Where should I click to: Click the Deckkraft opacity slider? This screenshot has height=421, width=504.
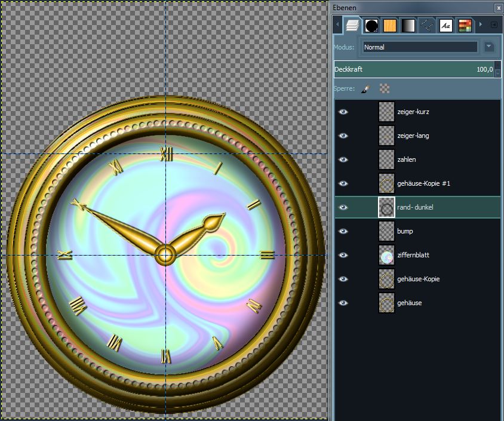(412, 69)
